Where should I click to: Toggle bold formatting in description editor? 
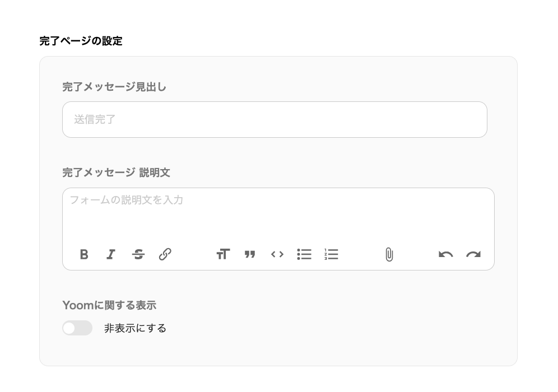tap(84, 254)
